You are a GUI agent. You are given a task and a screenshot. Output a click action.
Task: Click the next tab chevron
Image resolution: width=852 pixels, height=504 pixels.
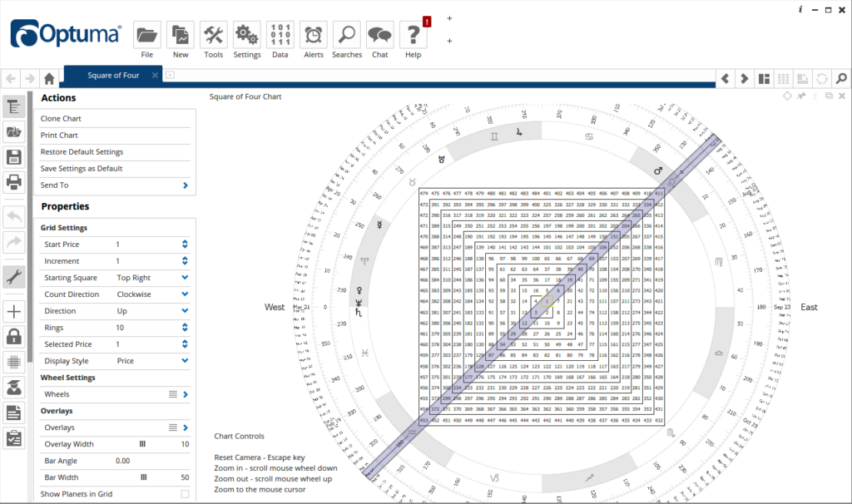(745, 79)
